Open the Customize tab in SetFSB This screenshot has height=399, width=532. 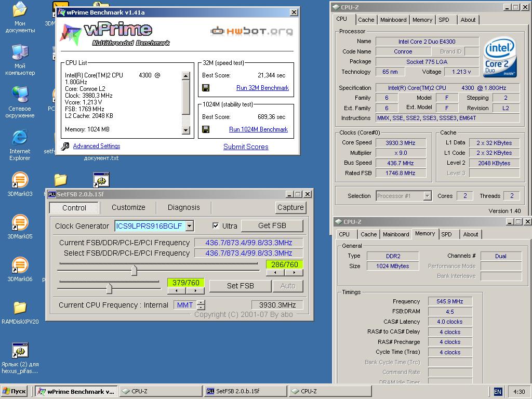tap(128, 207)
